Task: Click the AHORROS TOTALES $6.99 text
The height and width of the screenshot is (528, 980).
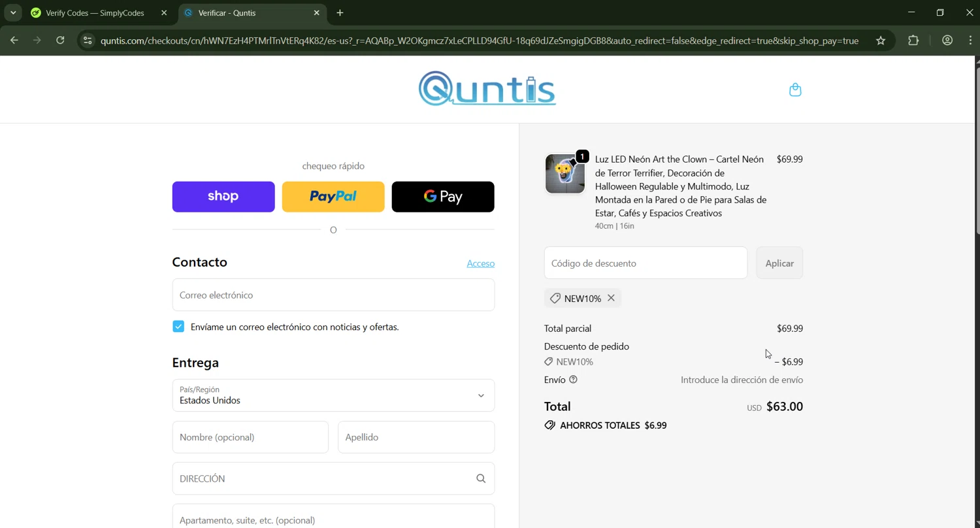Action: pos(613,425)
